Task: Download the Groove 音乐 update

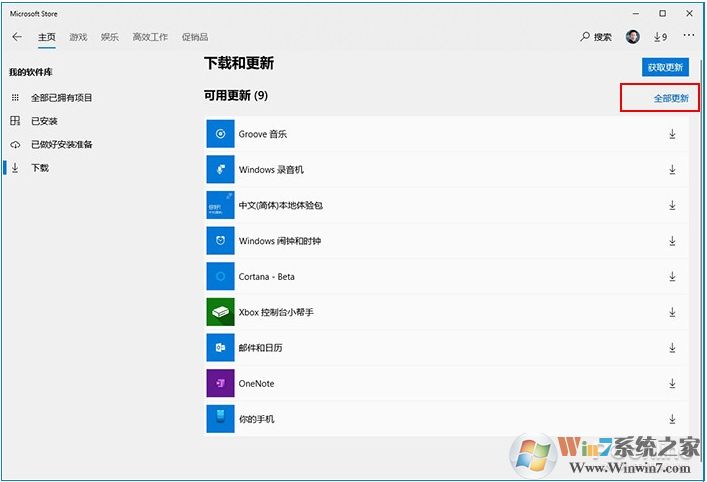Action: 672,134
